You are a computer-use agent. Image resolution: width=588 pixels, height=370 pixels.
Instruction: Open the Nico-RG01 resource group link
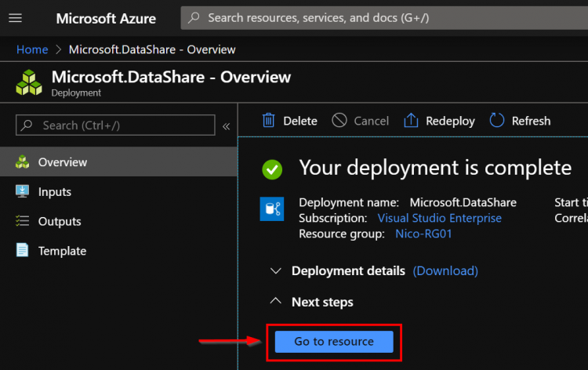423,234
